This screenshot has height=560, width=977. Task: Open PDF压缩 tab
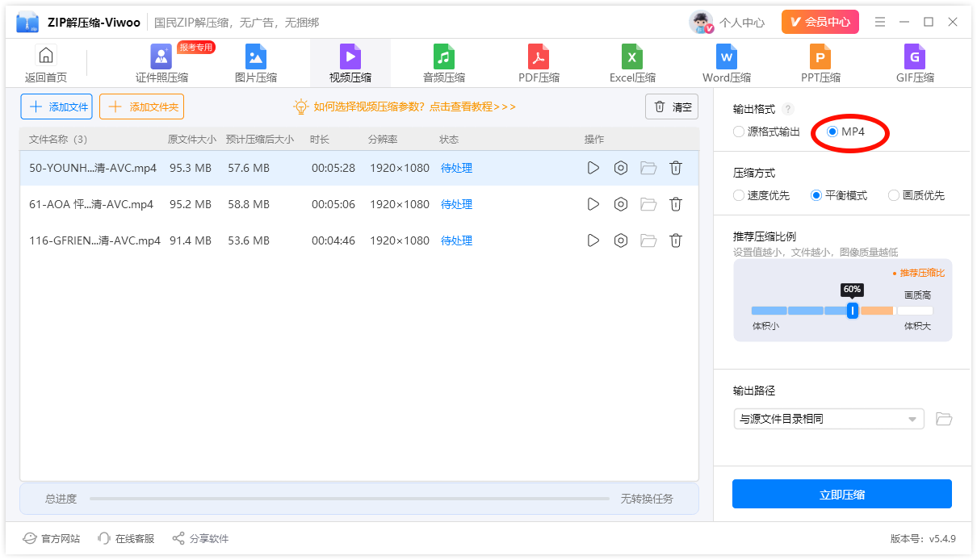pos(539,64)
